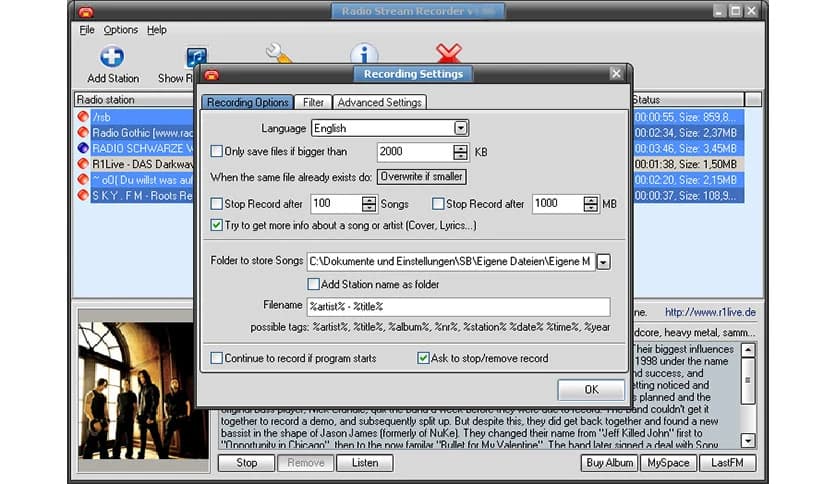Select the R1Live - DAS Darkwave station row
This screenshot has height=484, width=836.
pyautogui.click(x=142, y=164)
